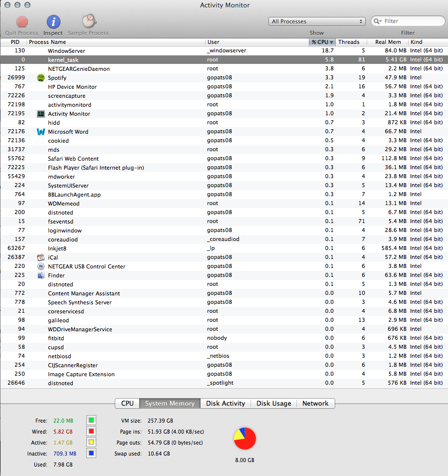This screenshot has height=476, width=448.
Task: Switch to the Network tab
Action: pos(315,403)
